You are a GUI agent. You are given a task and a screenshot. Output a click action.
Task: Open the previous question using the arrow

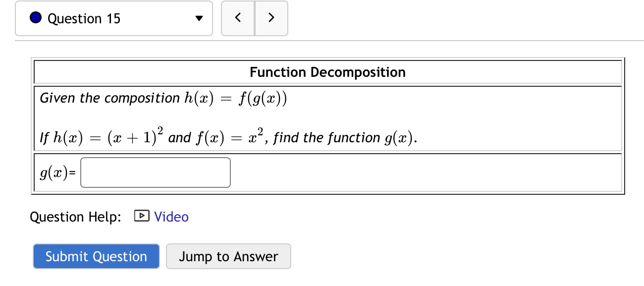click(238, 17)
